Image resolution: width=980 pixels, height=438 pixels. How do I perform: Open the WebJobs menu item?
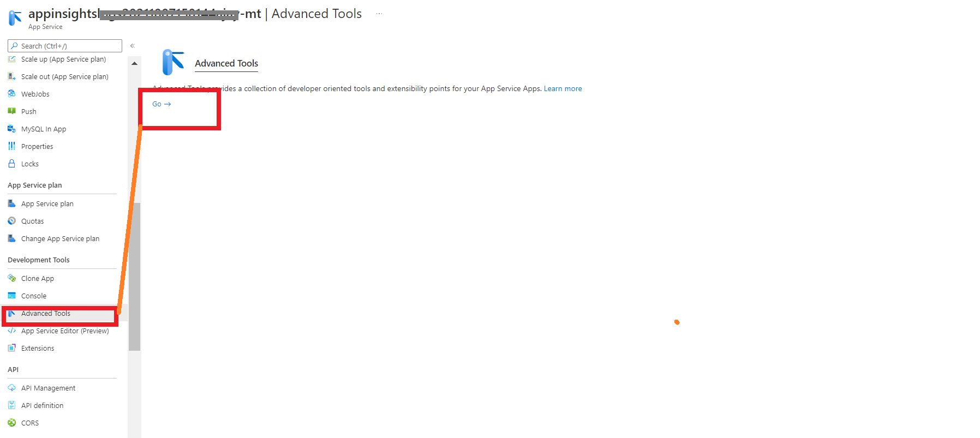(x=35, y=94)
